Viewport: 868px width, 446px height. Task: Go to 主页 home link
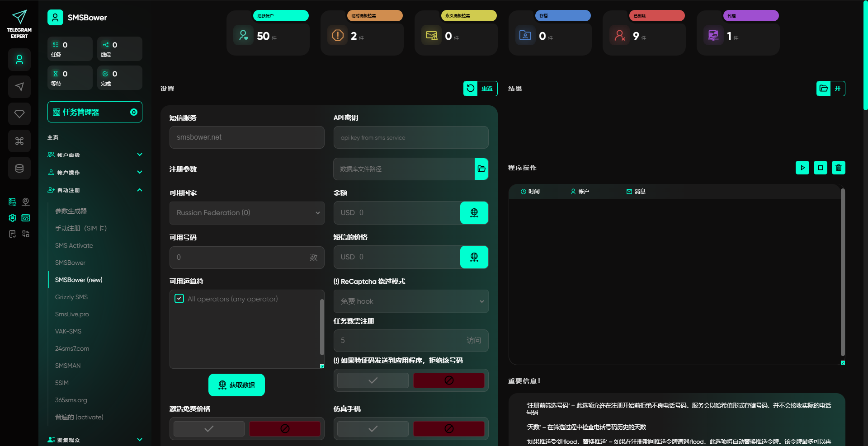53,137
